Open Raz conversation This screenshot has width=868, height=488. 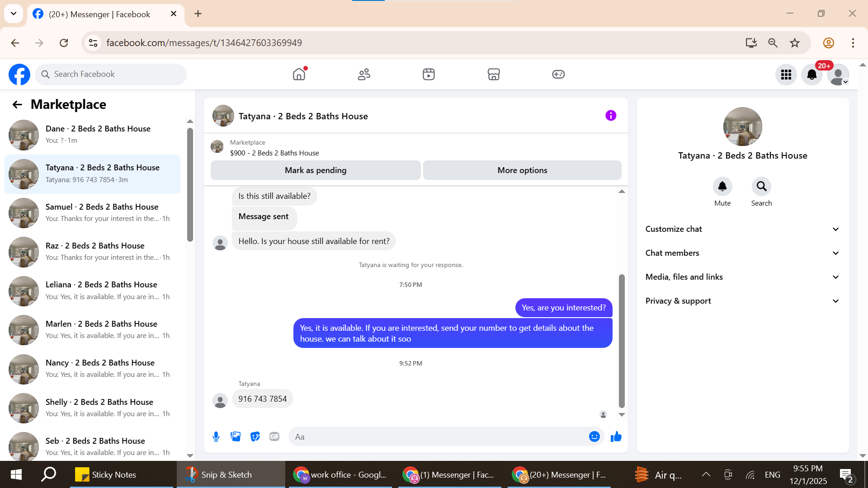point(92,252)
